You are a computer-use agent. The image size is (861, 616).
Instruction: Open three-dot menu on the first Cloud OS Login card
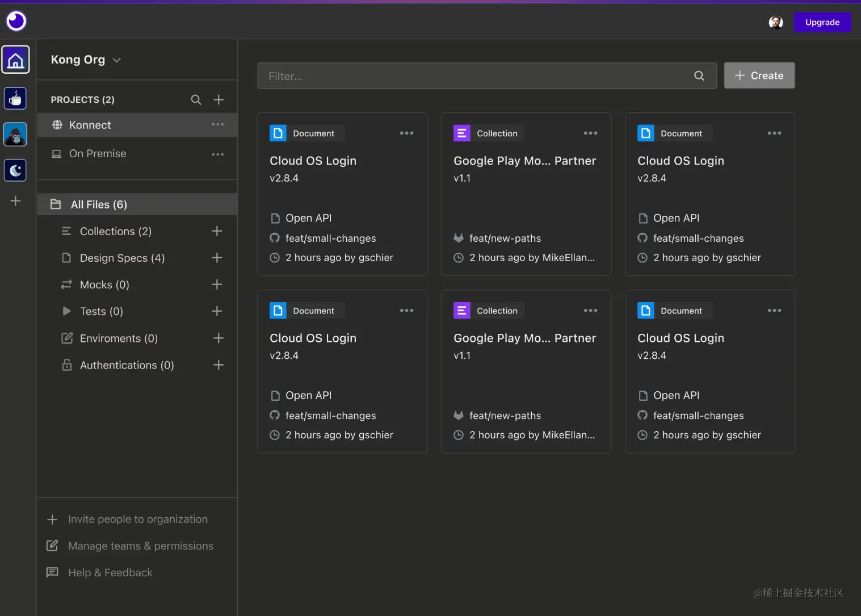pyautogui.click(x=406, y=133)
